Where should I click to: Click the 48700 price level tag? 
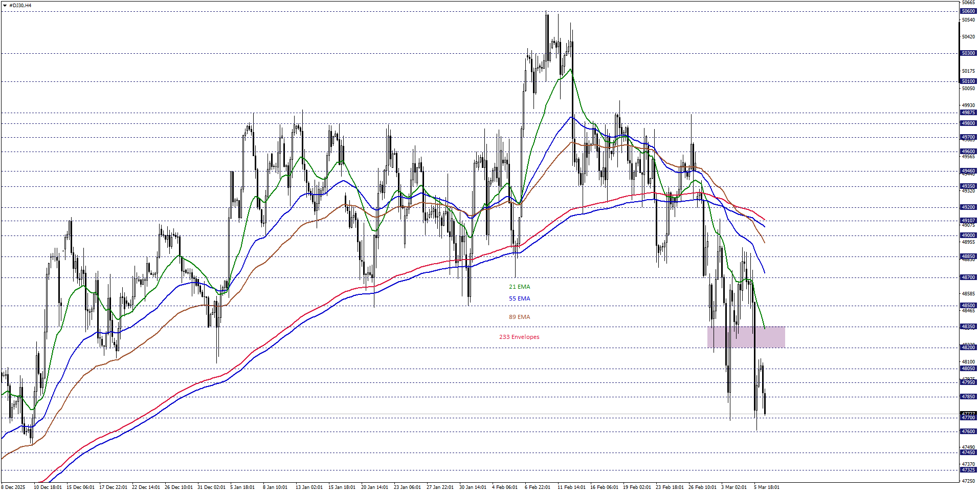pyautogui.click(x=968, y=277)
